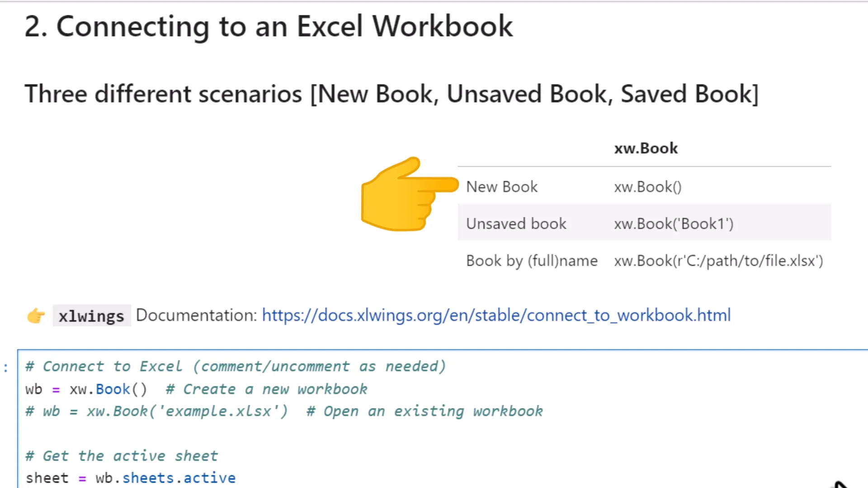Click the xw.Book() cell in the table
Image resolution: width=868 pixels, height=488 pixels.
pos(647,187)
